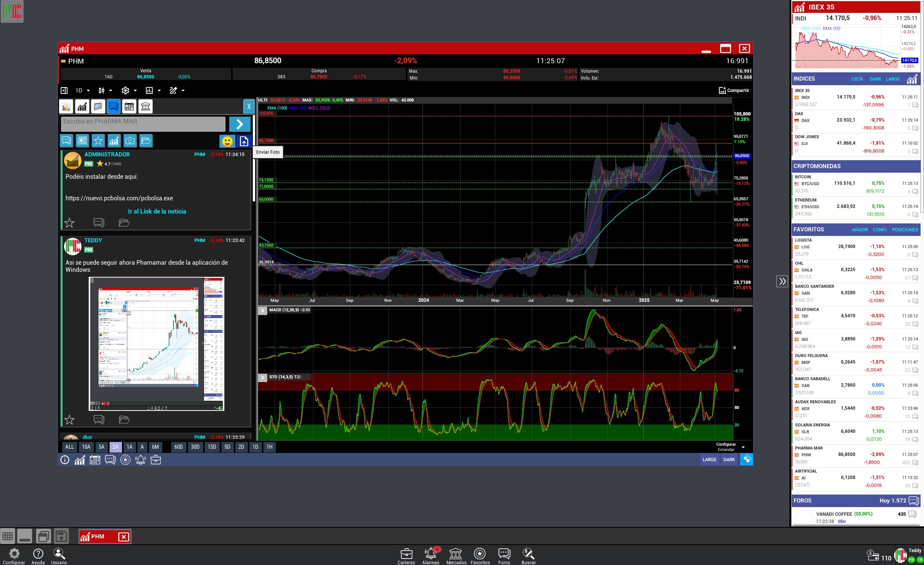Open the Ayuda help icon
This screenshot has width=924, height=565.
(38, 556)
